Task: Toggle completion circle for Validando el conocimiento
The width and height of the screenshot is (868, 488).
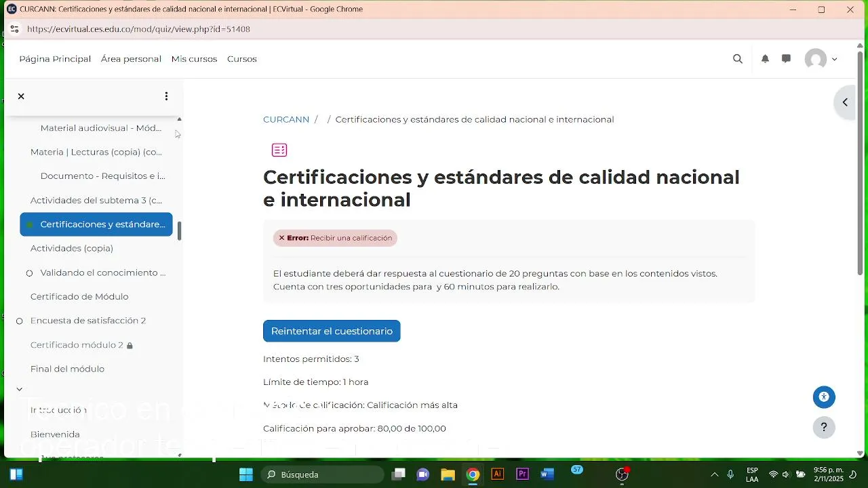Action: coord(29,273)
